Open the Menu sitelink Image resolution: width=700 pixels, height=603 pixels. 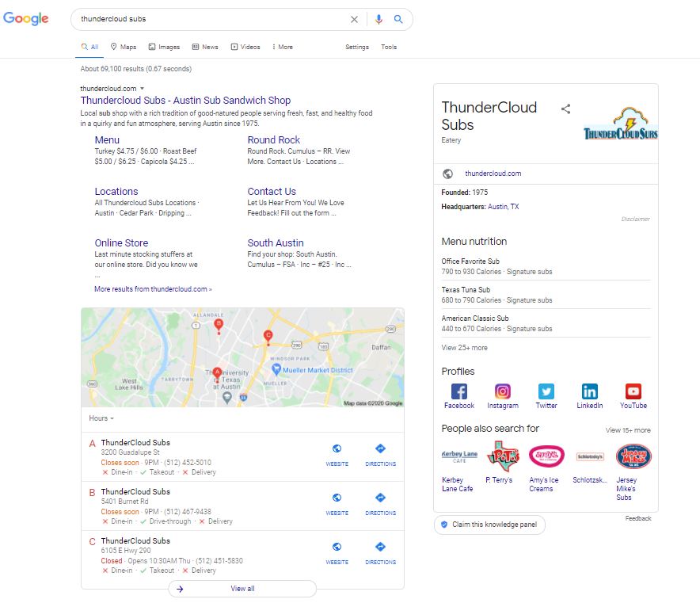point(107,139)
